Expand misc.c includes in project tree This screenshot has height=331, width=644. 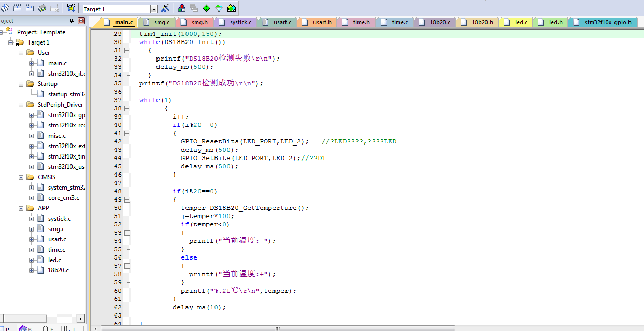tap(32, 136)
